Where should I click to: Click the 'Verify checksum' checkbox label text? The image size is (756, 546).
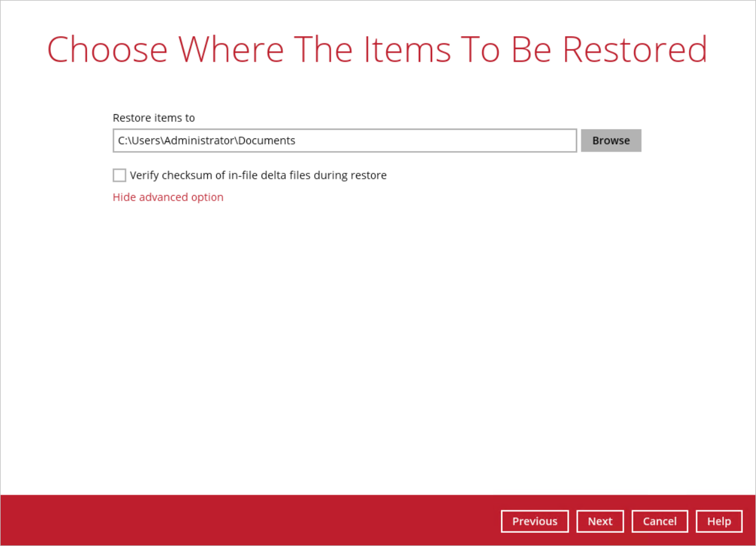pos(257,175)
